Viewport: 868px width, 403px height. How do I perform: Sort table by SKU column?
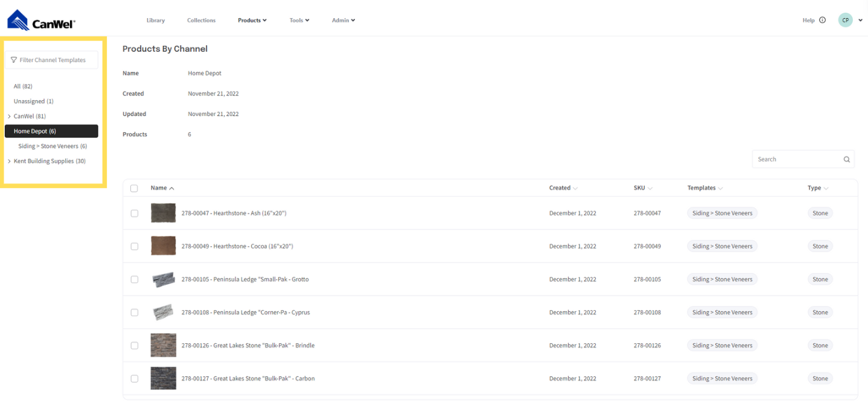tap(643, 188)
